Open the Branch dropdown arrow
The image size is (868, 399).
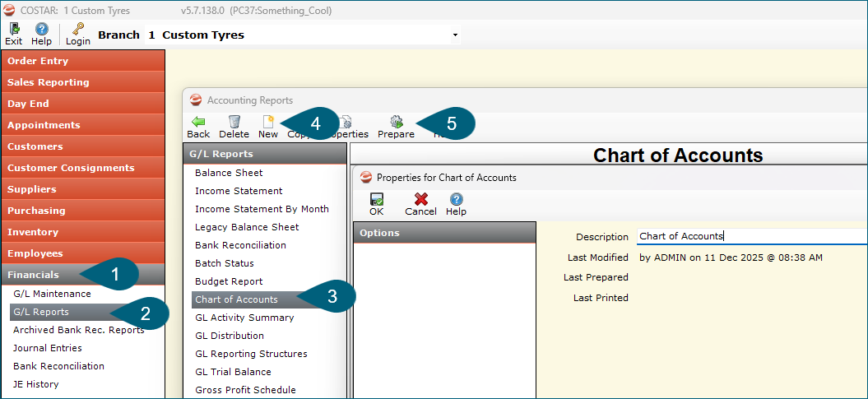pos(455,35)
